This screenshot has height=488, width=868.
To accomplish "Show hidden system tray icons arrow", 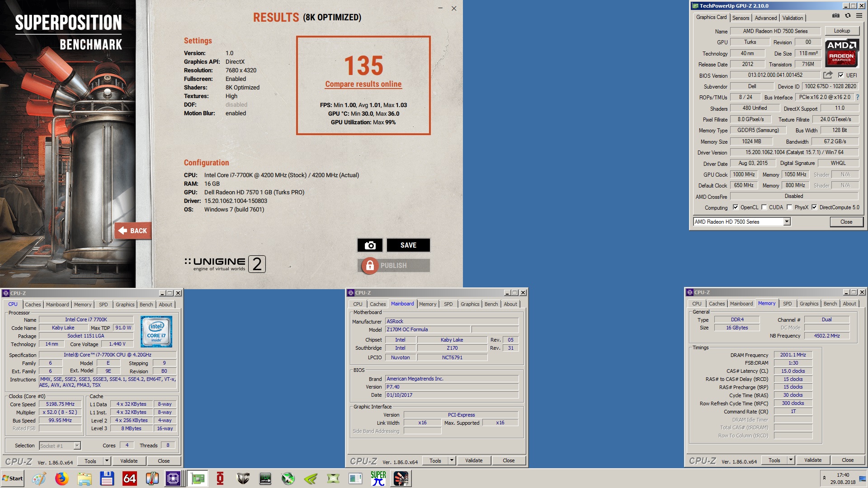I will click(824, 478).
